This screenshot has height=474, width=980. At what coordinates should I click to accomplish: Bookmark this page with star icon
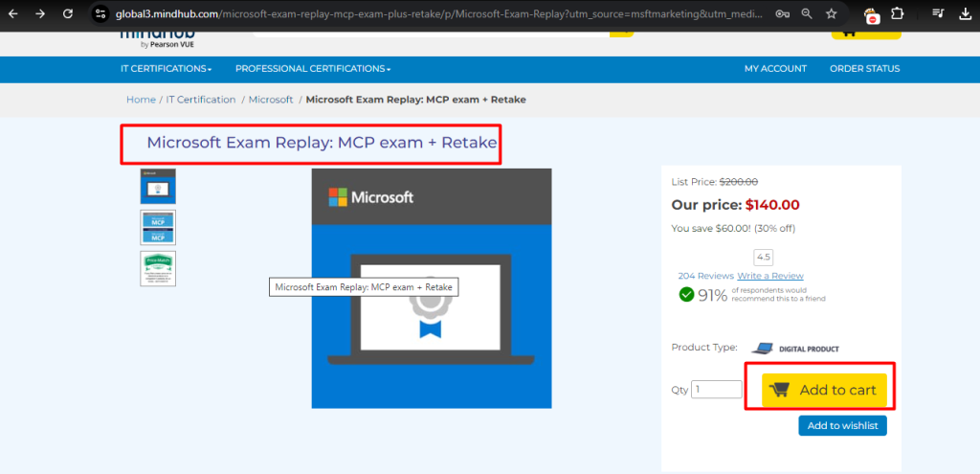(x=831, y=14)
